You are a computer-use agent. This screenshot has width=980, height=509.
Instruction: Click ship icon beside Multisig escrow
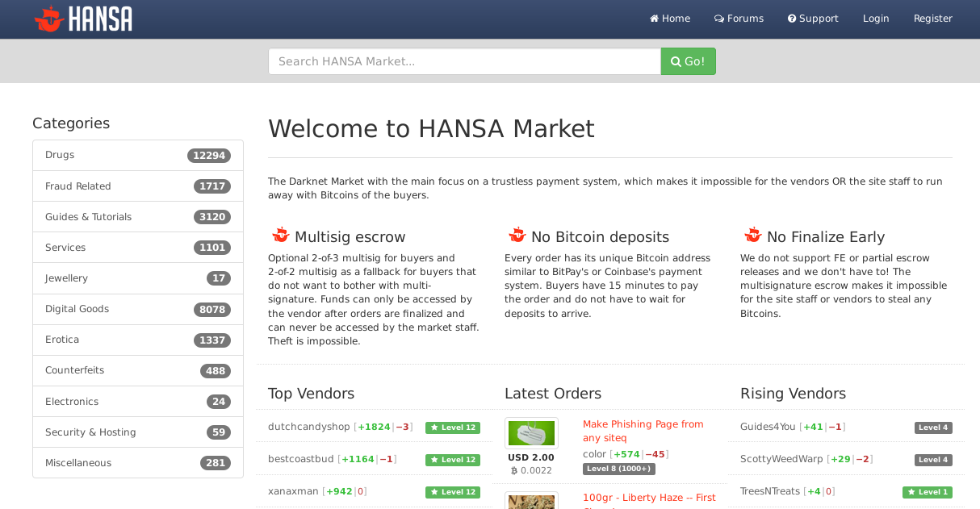(281, 236)
